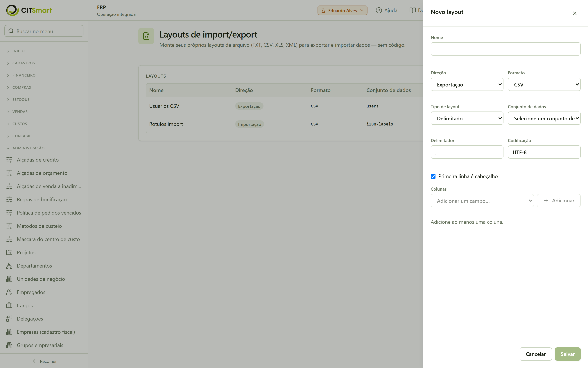Open Alçadas de orçamento icon
The width and height of the screenshot is (588, 368).
(9, 173)
